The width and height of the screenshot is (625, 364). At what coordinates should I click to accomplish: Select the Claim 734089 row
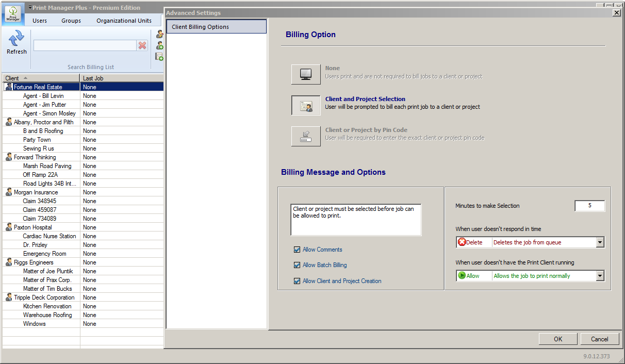click(x=83, y=219)
